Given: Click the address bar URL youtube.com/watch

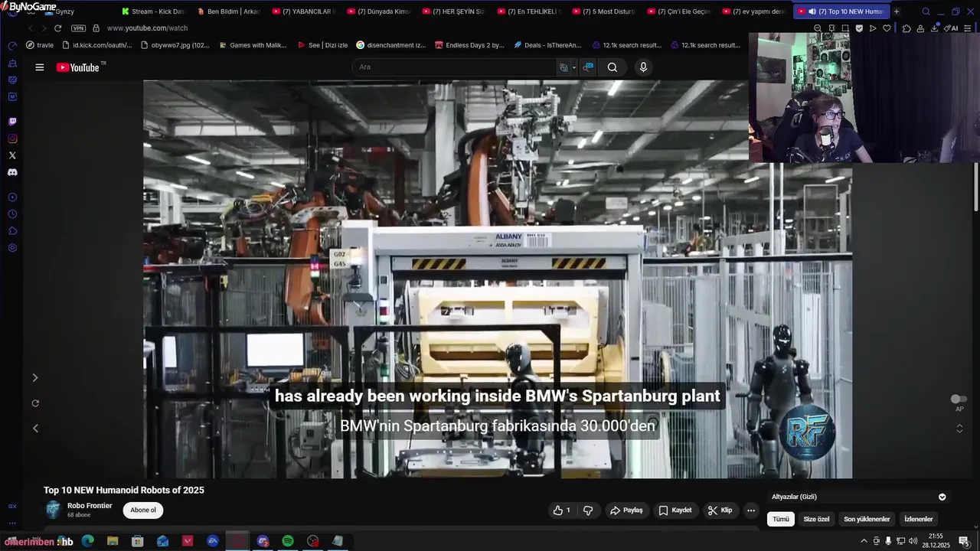Looking at the screenshot, I should point(147,28).
